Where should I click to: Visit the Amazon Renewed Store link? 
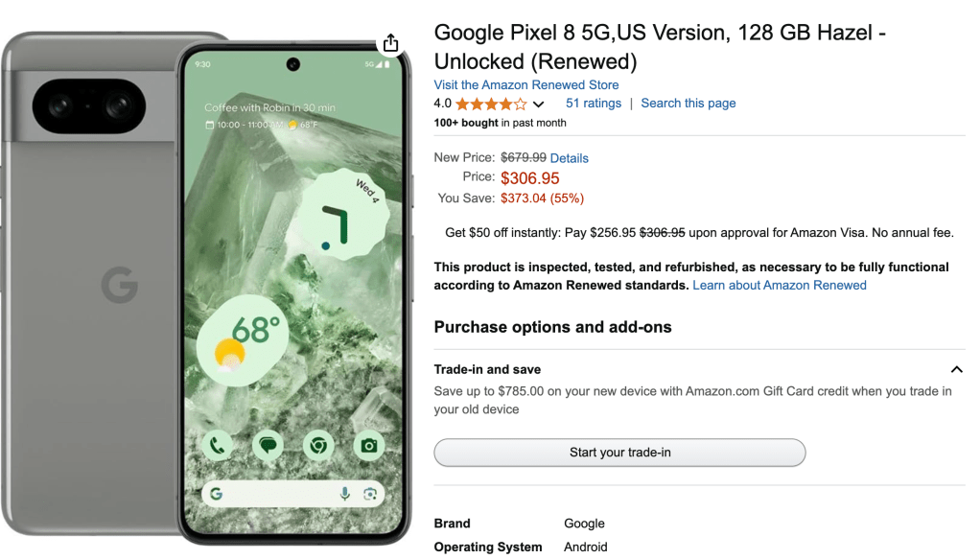(525, 84)
